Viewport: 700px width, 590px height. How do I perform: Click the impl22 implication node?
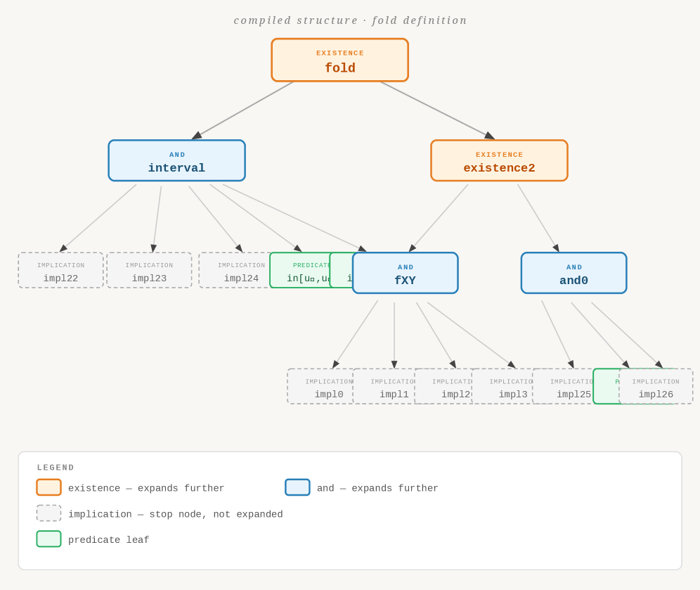click(60, 271)
